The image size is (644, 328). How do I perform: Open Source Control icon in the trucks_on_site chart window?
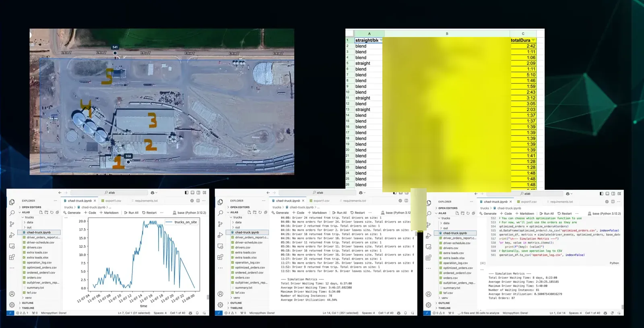(12, 224)
